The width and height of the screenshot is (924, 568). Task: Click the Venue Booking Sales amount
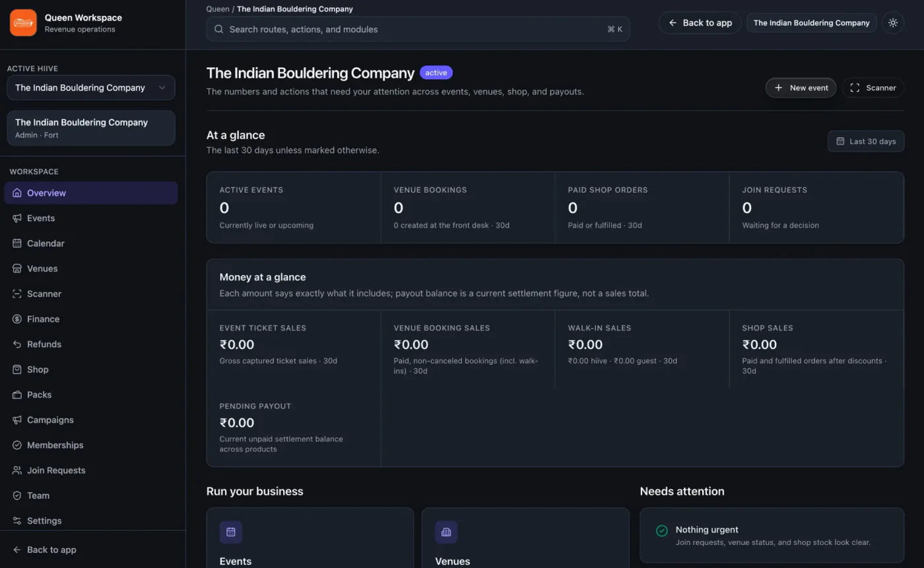(411, 344)
